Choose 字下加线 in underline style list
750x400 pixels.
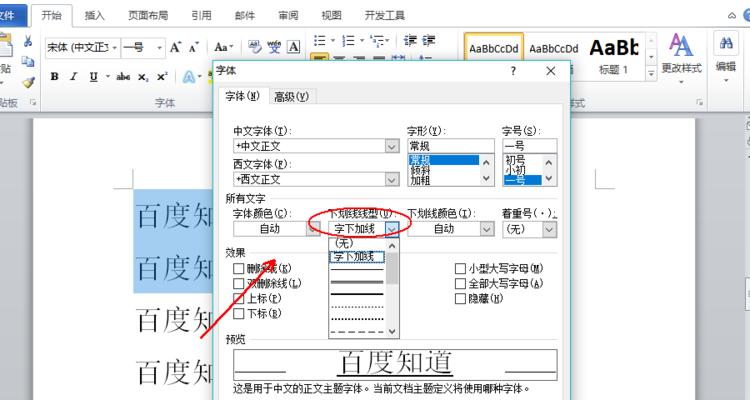coord(357,257)
